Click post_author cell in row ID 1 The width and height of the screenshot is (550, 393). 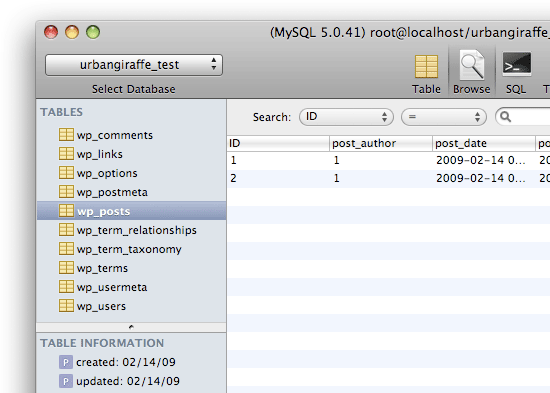pyautogui.click(x=381, y=160)
